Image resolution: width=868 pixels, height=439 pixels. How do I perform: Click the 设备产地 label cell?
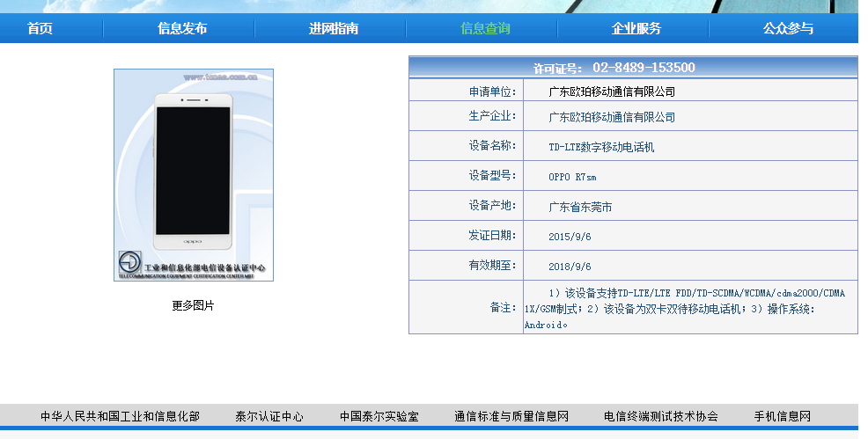[x=466, y=206]
